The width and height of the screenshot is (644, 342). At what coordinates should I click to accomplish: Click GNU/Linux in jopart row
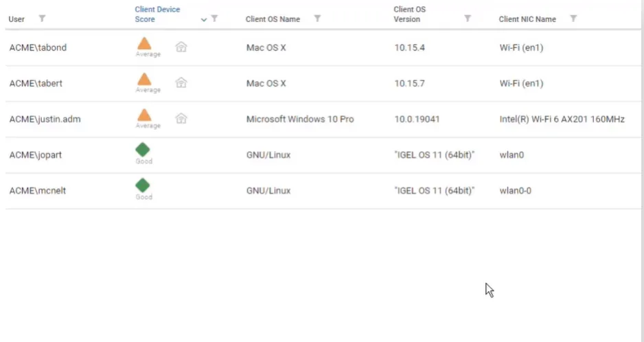(268, 155)
